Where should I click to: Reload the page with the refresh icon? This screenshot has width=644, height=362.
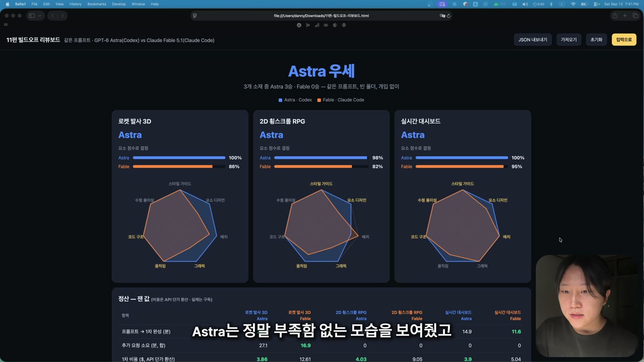[x=448, y=16]
